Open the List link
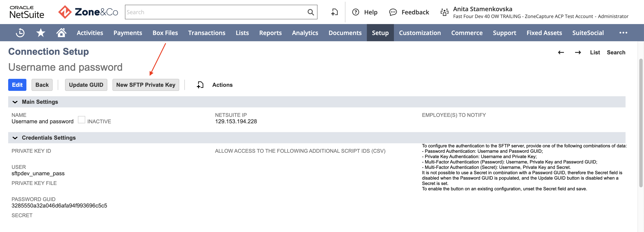This screenshot has width=644, height=232. 595,52
